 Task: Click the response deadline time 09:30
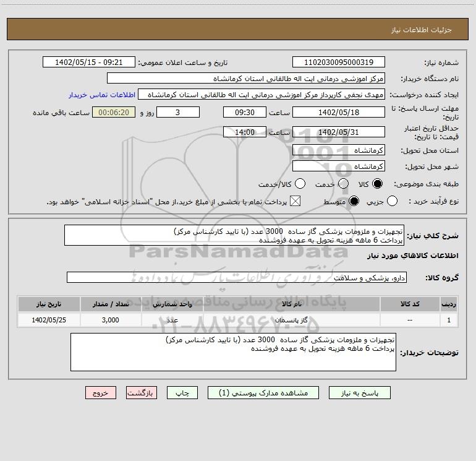tap(245, 113)
